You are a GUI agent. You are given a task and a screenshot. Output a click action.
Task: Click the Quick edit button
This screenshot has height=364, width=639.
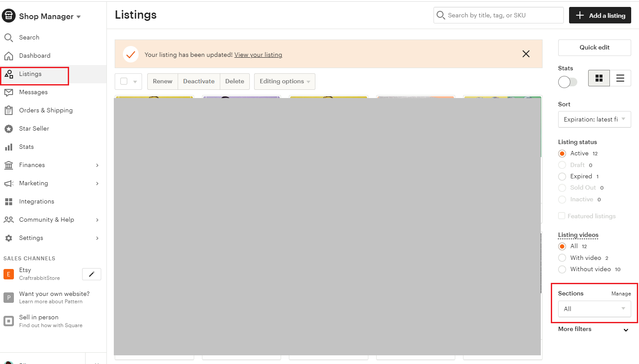click(594, 48)
